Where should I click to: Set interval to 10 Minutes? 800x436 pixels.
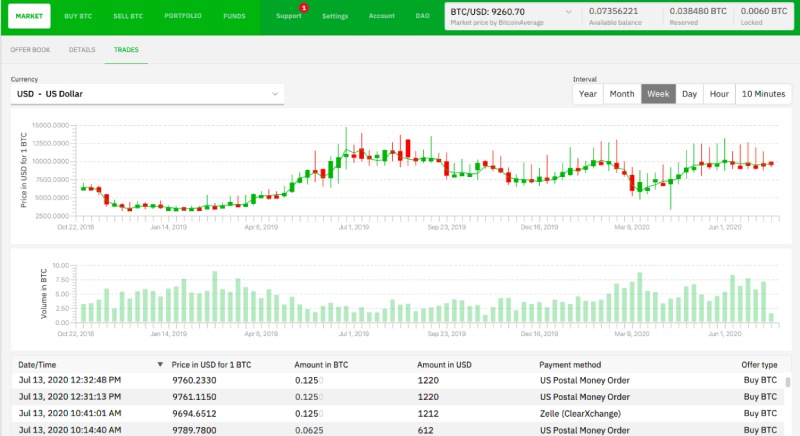[763, 94]
